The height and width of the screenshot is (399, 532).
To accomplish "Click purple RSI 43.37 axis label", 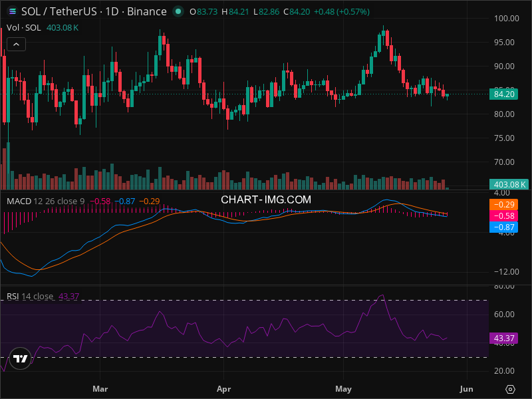I will [x=503, y=338].
